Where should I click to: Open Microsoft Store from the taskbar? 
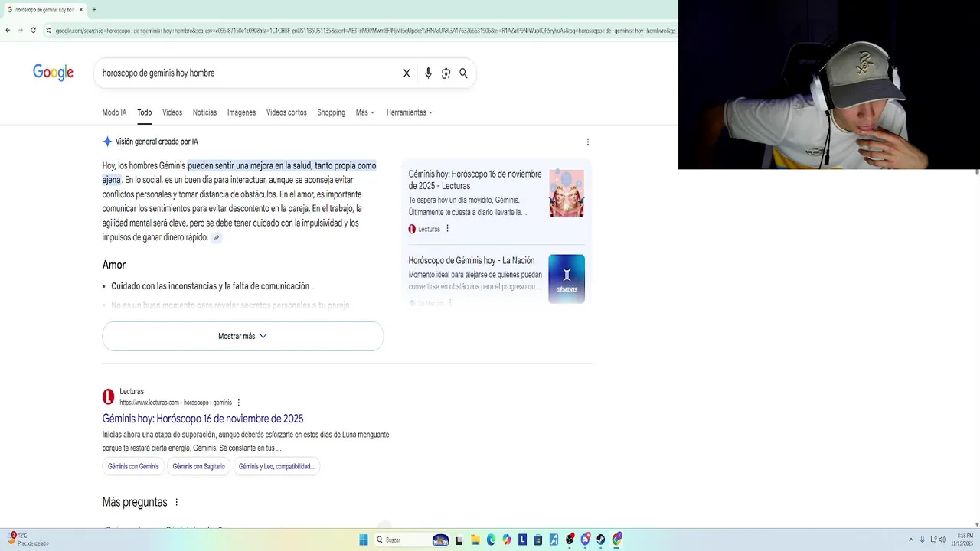(x=538, y=540)
